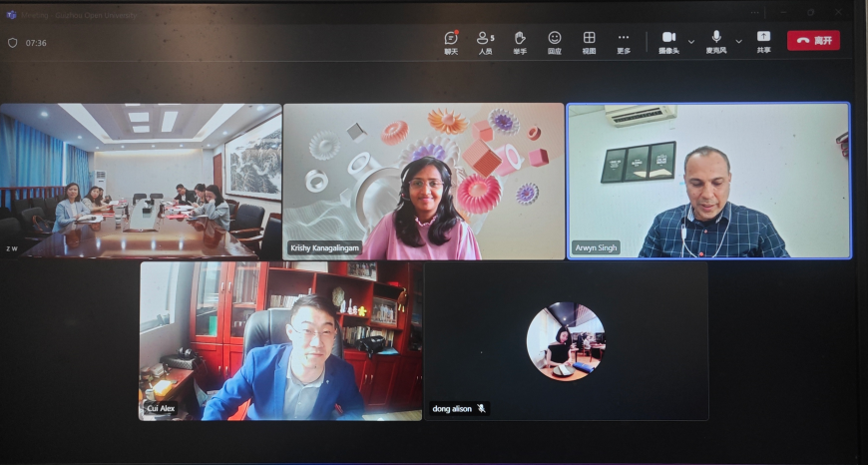This screenshot has width=868, height=465.
Task: Select Krishy Kanagalingam's video tile
Action: (423, 181)
